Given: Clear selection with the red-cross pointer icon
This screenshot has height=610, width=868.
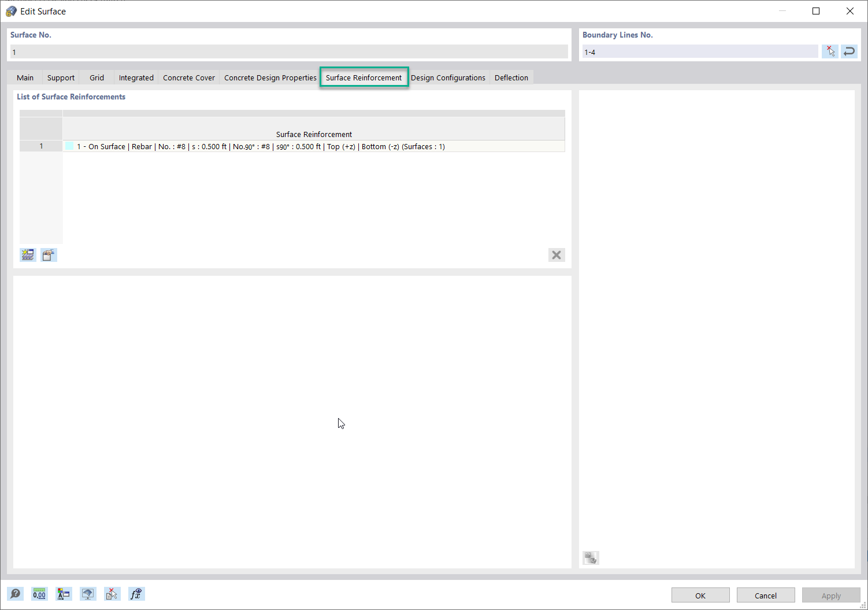Looking at the screenshot, I should click(x=830, y=51).
